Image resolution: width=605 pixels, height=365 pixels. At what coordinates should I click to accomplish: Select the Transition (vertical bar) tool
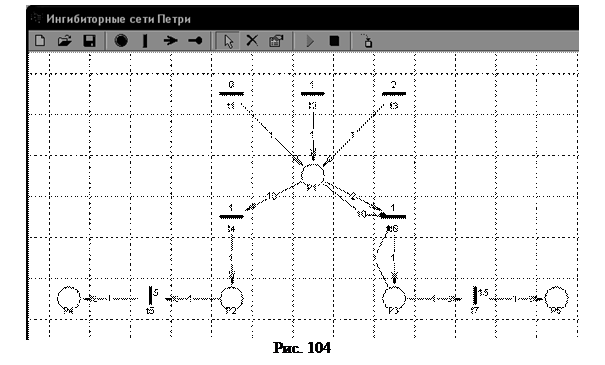pos(145,41)
